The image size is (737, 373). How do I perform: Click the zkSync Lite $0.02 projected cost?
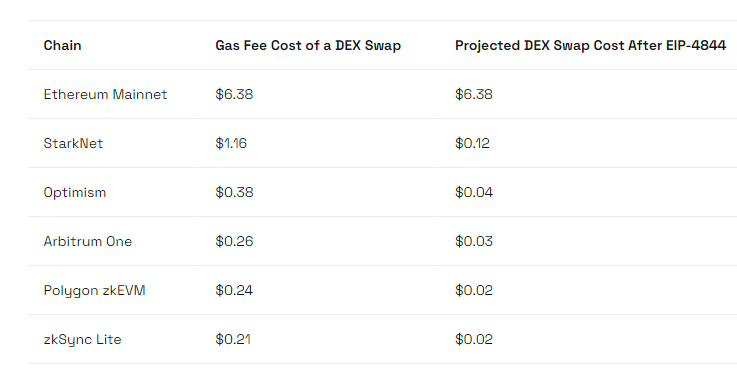(x=474, y=340)
